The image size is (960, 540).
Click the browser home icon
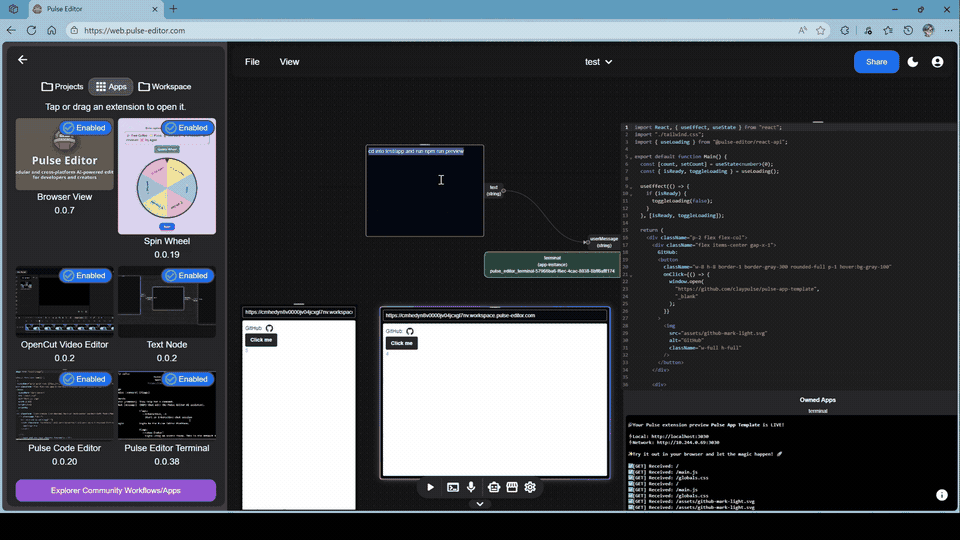tap(51, 30)
